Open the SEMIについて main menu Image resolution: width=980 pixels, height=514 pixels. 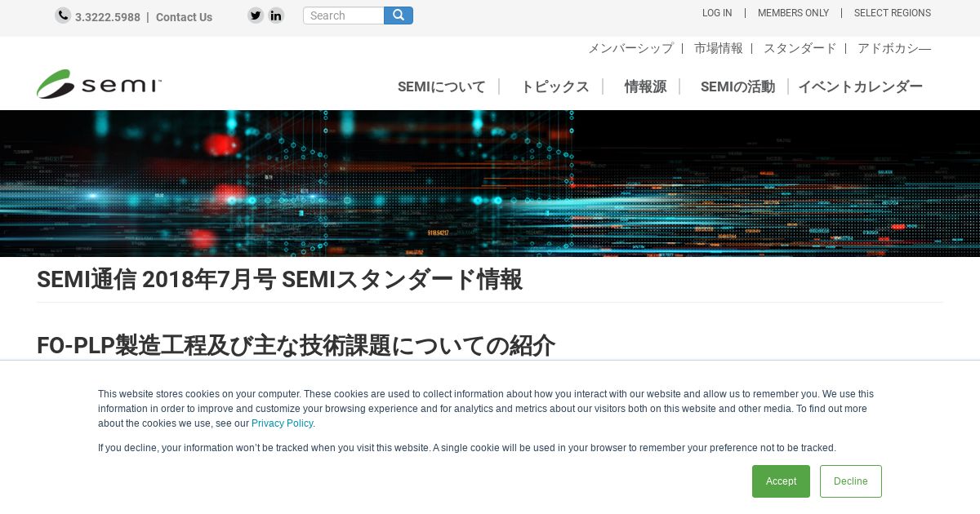tap(442, 86)
